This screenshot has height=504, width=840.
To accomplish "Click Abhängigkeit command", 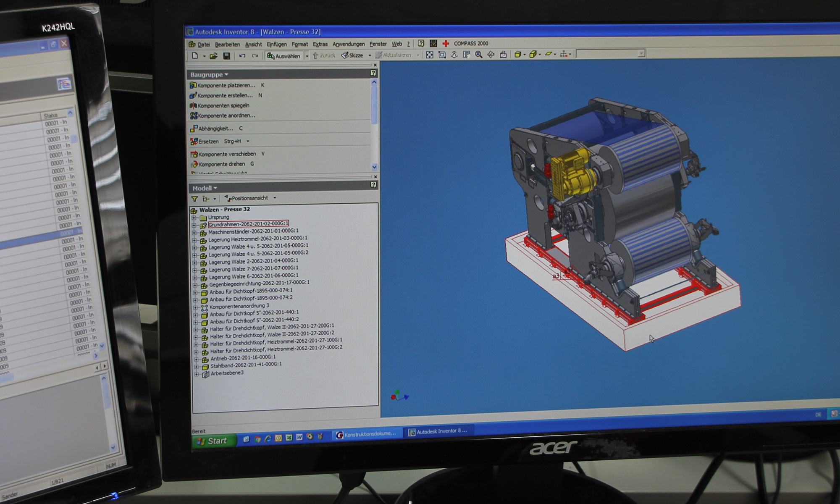I will point(212,129).
